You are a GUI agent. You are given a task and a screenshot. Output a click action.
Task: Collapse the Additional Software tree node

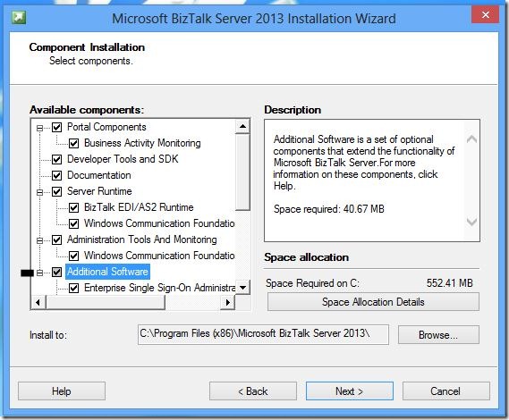(39, 273)
